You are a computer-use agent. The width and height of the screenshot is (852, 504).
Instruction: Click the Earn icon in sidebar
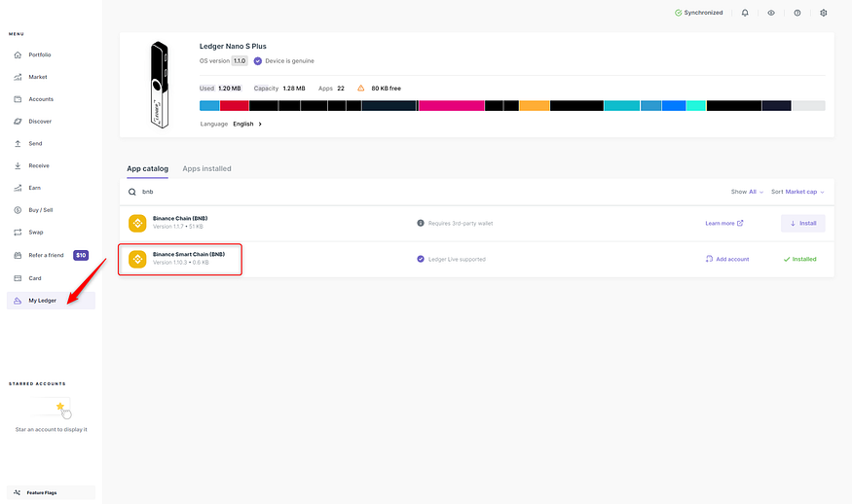(18, 188)
